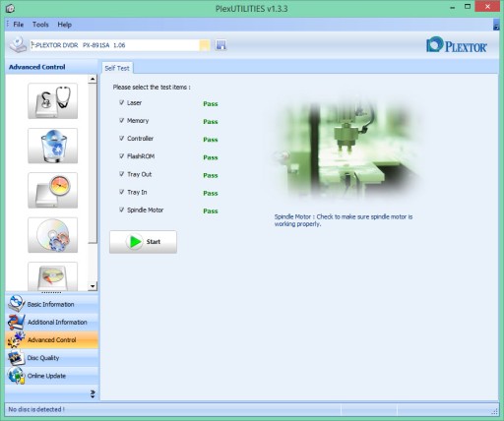Viewport: 504px width, 421px height.
Task: Expand the navigation pane options chevron
Action: 93,393
